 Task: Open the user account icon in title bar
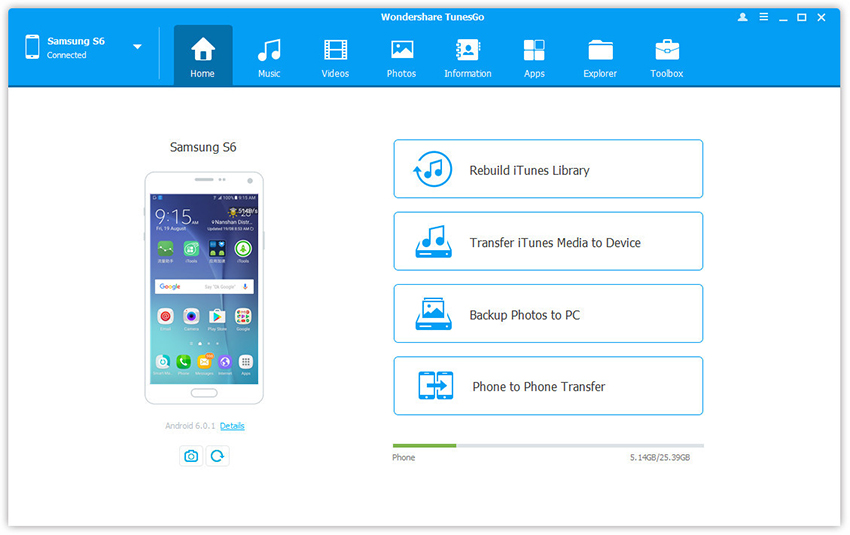[x=742, y=18]
